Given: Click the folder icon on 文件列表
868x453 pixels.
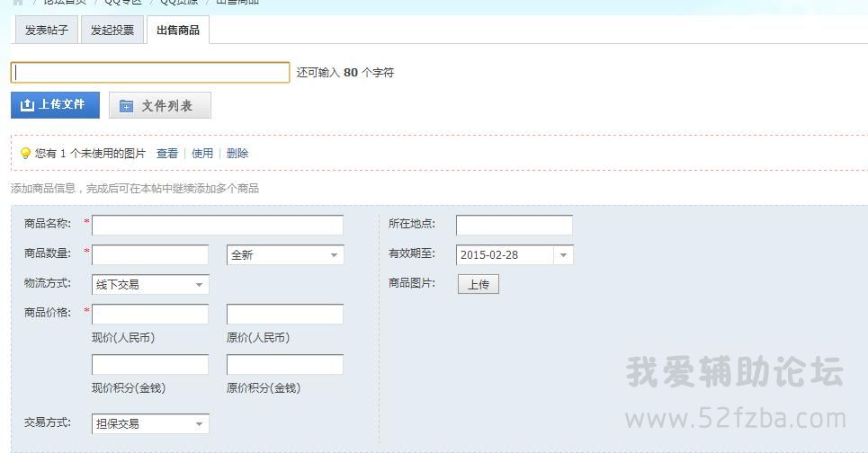Looking at the screenshot, I should 126,106.
